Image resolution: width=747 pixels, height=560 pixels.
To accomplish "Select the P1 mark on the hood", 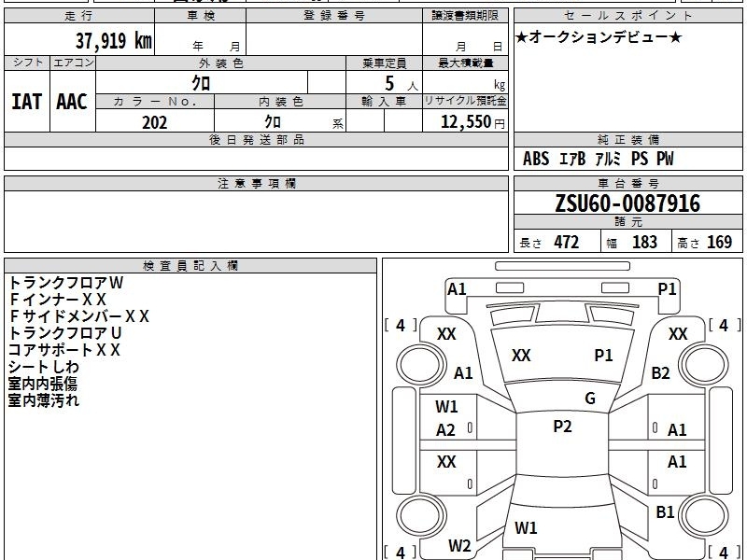I will [x=603, y=356].
